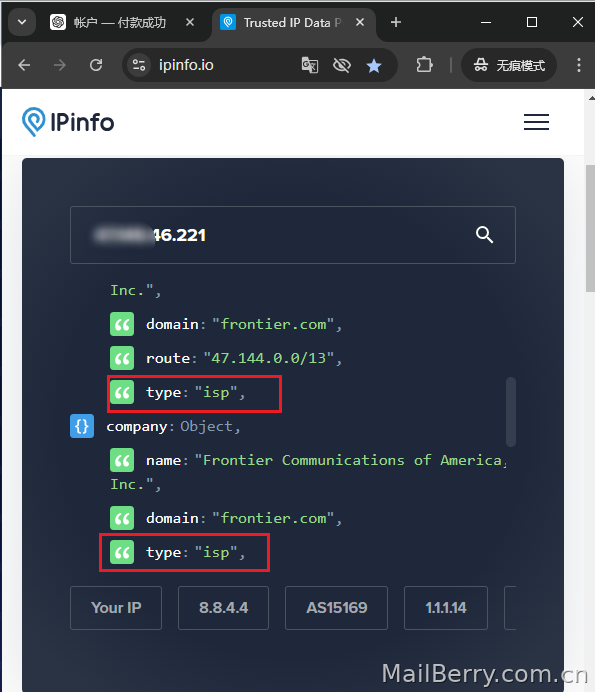Click the 无痕模式 incognito indicator

tap(508, 65)
